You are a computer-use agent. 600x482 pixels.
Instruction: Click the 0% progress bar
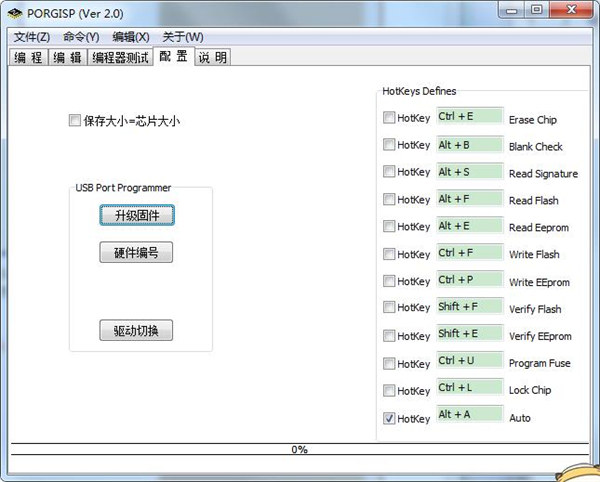[300, 449]
